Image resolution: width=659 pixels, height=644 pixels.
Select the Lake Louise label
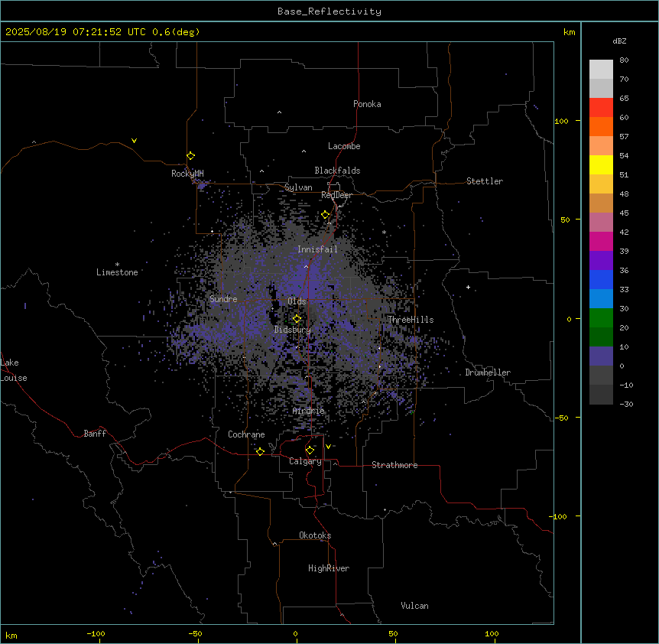[x=14, y=370]
